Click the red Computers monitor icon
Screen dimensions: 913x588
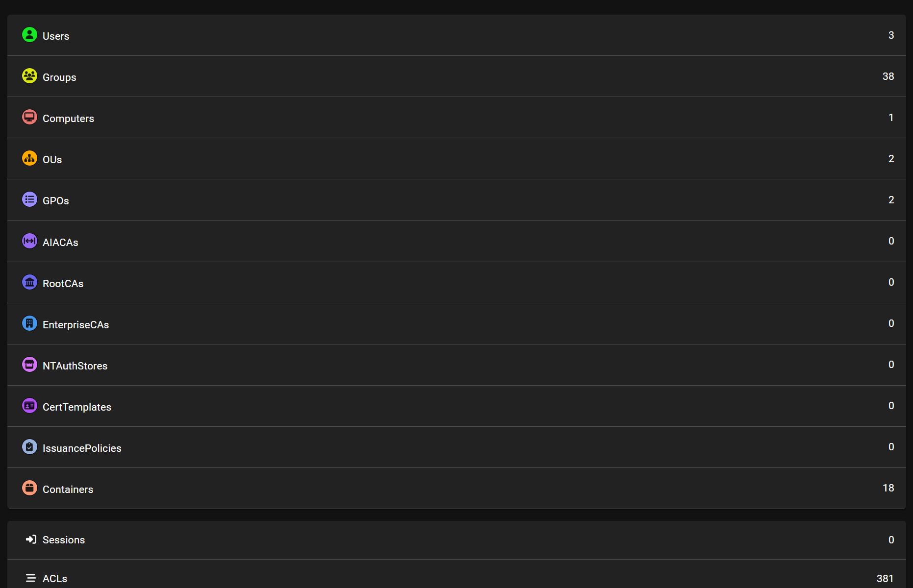(x=29, y=117)
